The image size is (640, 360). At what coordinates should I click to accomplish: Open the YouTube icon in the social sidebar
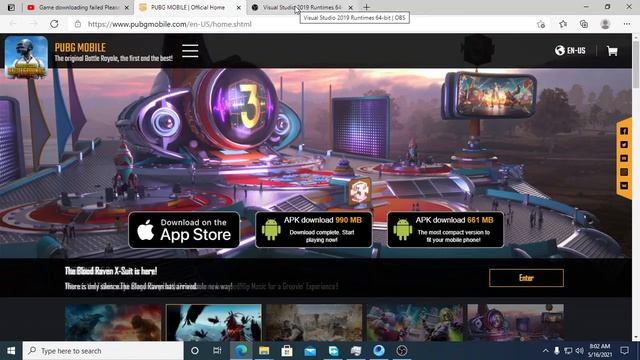click(624, 158)
